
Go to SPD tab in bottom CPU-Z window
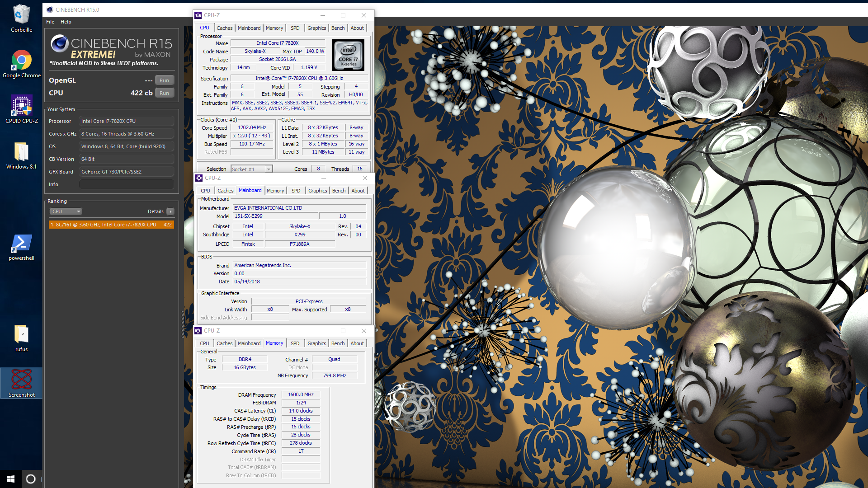295,343
